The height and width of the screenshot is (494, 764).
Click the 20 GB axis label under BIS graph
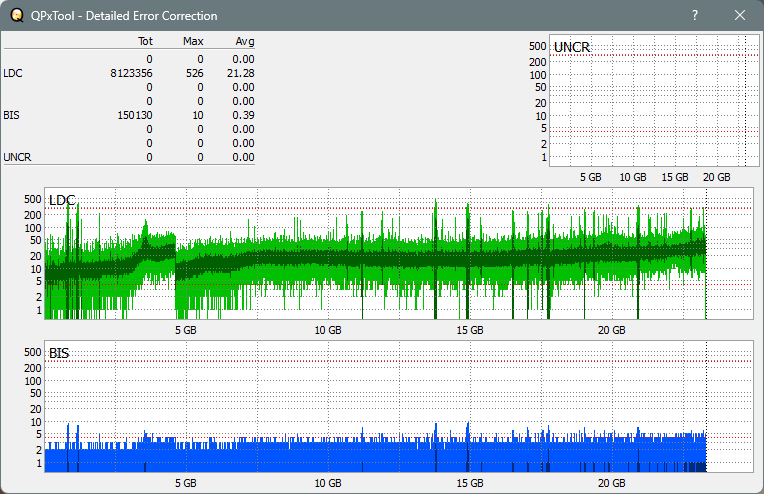pos(612,483)
